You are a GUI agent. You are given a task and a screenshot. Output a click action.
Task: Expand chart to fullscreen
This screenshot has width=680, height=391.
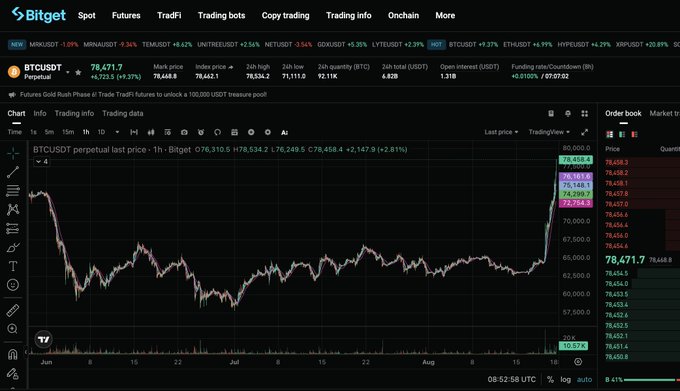click(x=585, y=132)
